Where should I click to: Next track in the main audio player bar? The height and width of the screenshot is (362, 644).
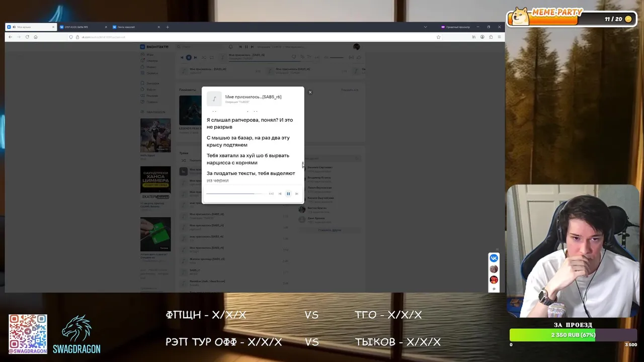[195, 57]
